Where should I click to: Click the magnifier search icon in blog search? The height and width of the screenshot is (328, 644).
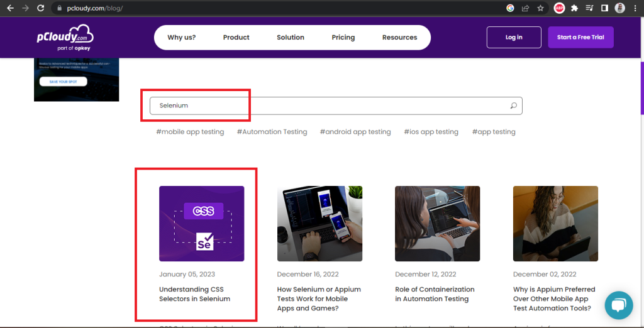coord(513,106)
